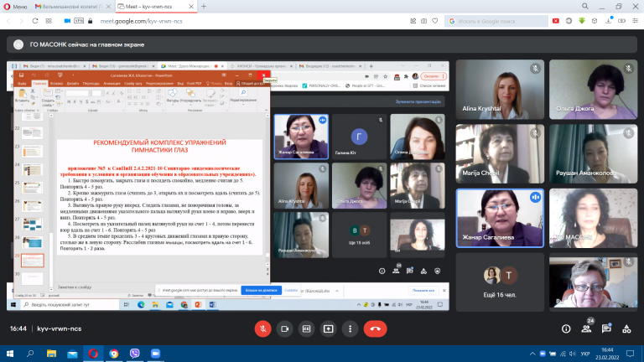
Task: Open the present now screen-share icon
Action: coord(328,328)
